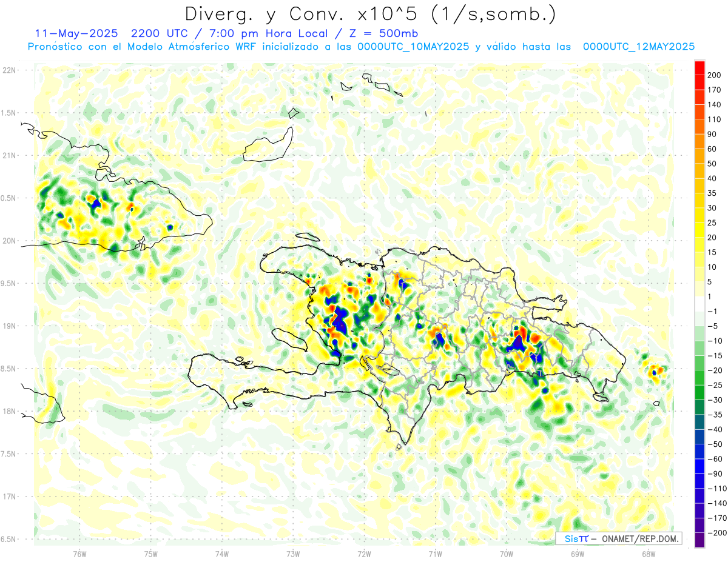Viewport: 728px width, 562px height.
Task: Click the '5' value on the color scale
Action: pos(710,282)
